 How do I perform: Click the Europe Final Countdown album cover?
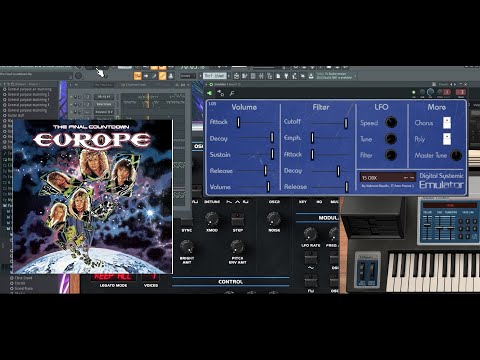coord(93,197)
